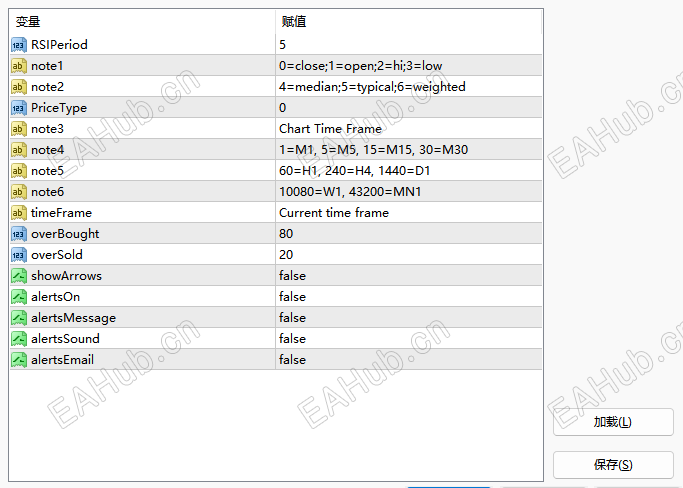Viewport: 683px width, 488px height.
Task: Select the overBought value 80 field
Action: pos(409,234)
